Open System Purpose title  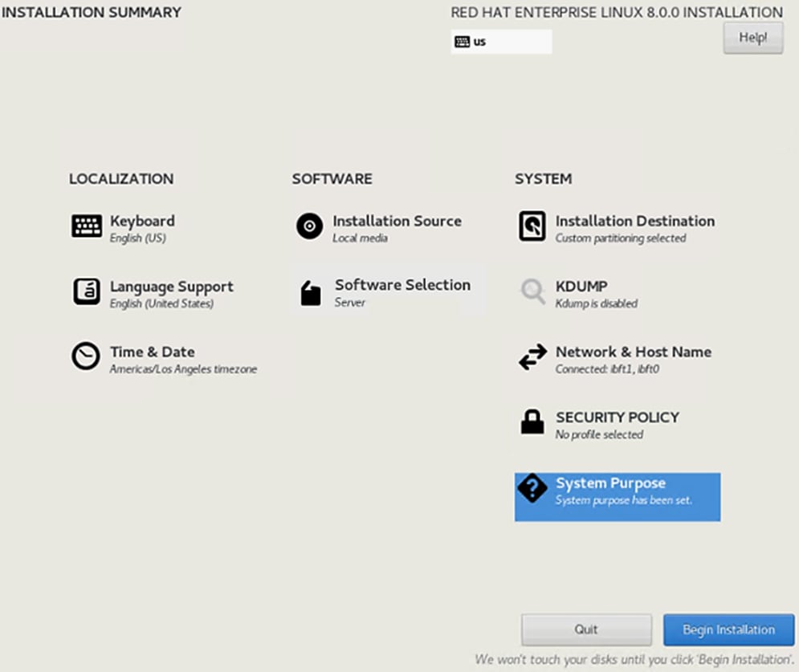(x=610, y=483)
